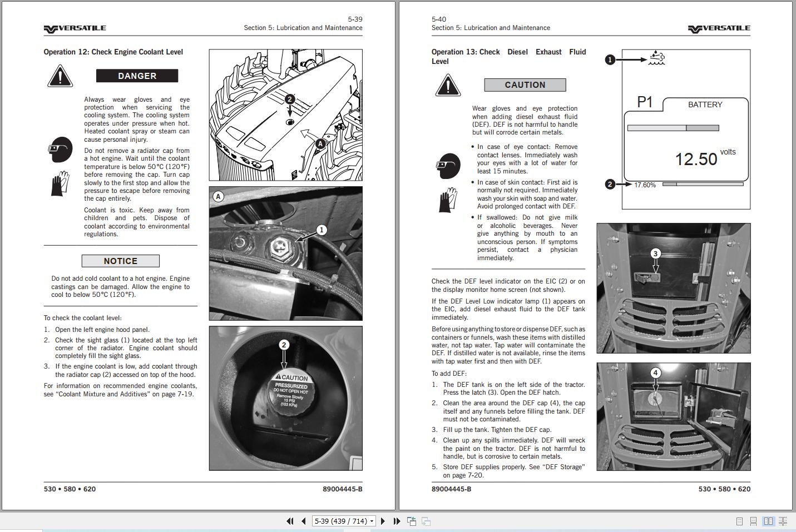Click the '12.50' volts reading
Screen dimensions: 796x532
[696, 160]
